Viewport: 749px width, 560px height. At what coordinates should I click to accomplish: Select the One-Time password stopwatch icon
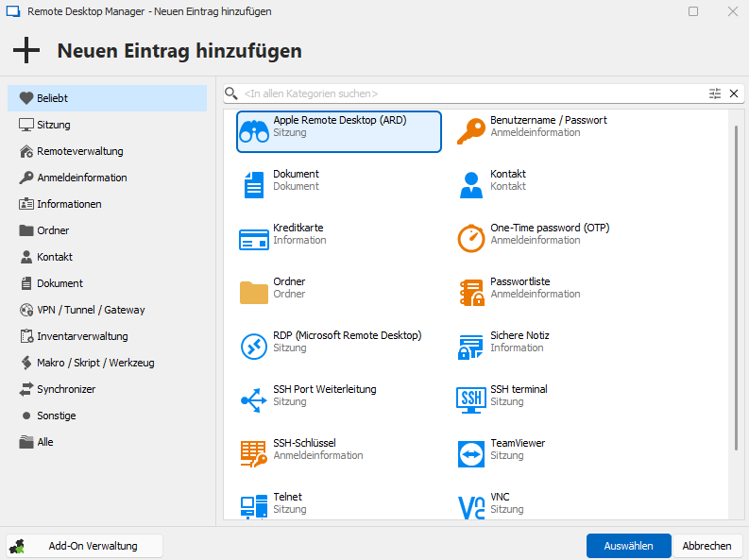pos(471,238)
